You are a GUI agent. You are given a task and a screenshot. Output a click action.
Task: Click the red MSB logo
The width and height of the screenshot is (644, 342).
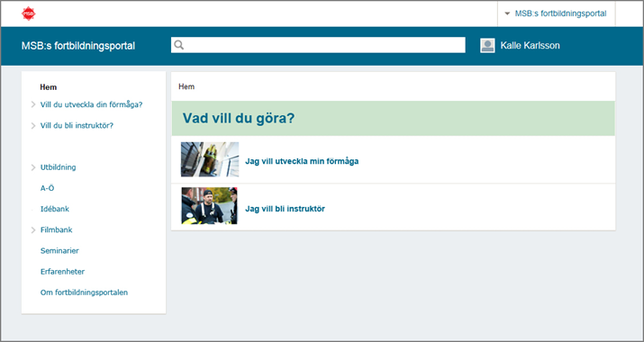click(x=29, y=13)
